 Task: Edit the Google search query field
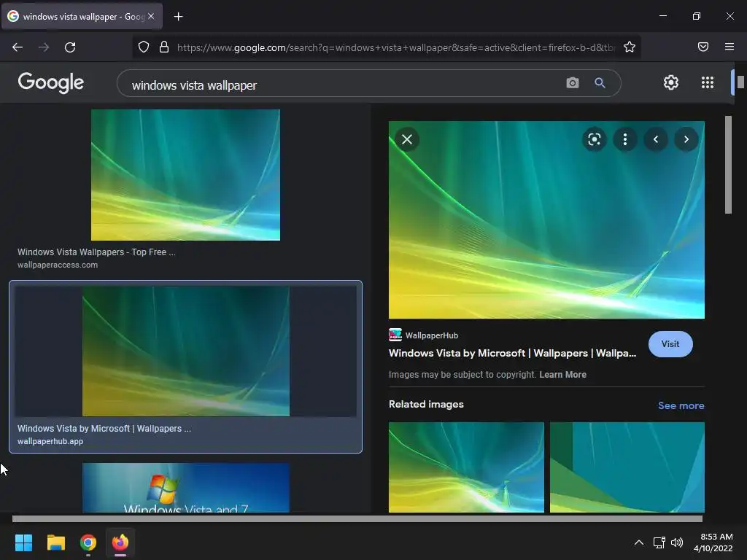pyautogui.click(x=343, y=85)
